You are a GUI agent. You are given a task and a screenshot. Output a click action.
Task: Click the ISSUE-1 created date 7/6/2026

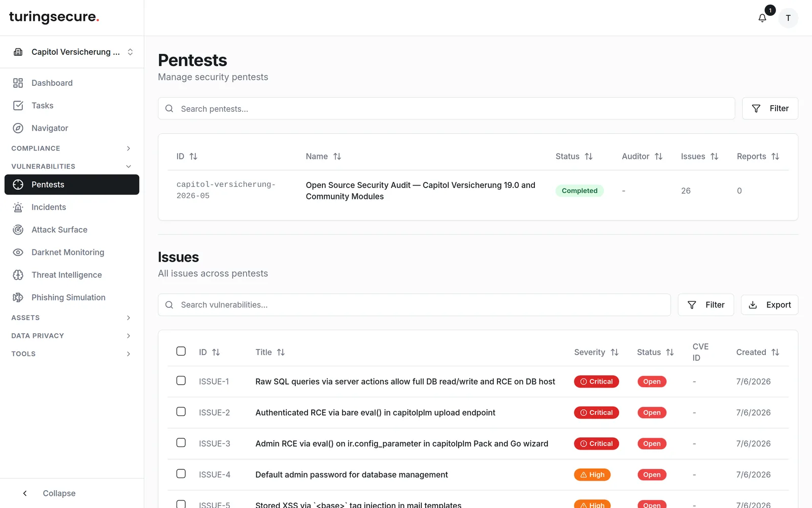click(753, 382)
